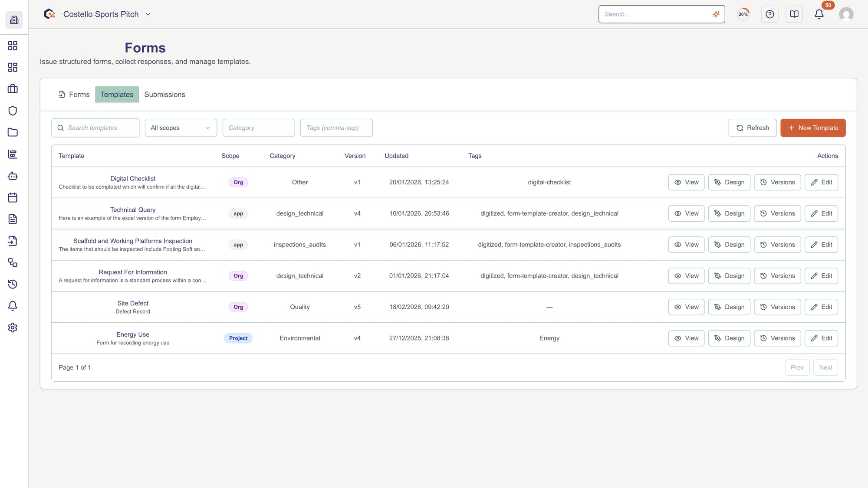Open the reports chart icon in sidebar
The height and width of the screenshot is (488, 868).
click(x=12, y=154)
